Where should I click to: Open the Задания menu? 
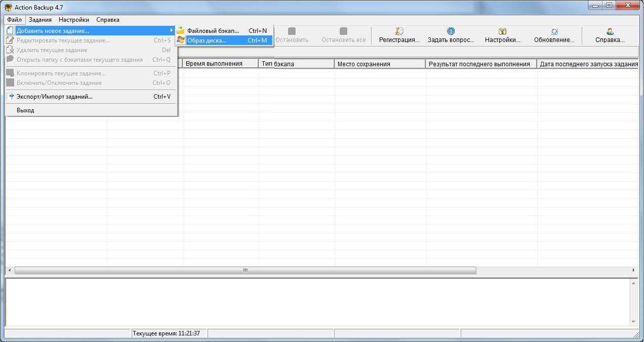[x=40, y=20]
